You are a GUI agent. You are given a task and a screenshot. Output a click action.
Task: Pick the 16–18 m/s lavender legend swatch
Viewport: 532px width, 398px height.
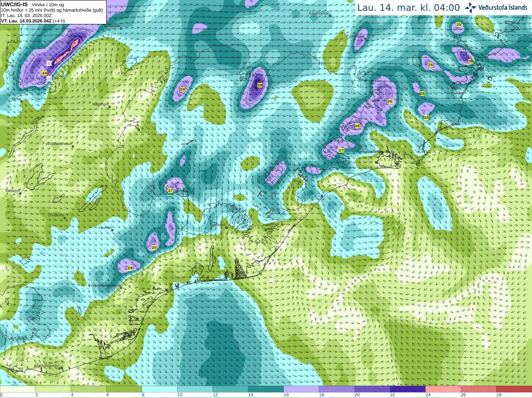[301, 389]
